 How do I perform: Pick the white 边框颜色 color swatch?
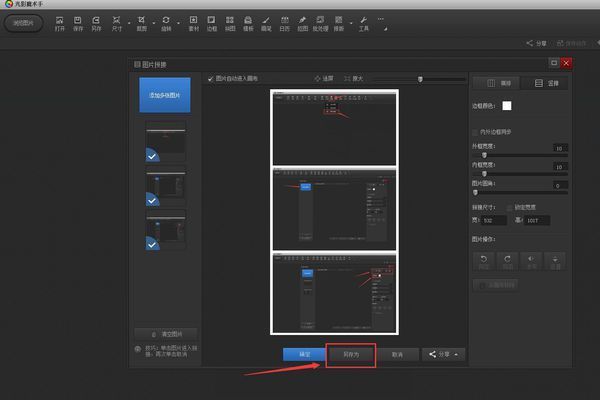pyautogui.click(x=507, y=106)
